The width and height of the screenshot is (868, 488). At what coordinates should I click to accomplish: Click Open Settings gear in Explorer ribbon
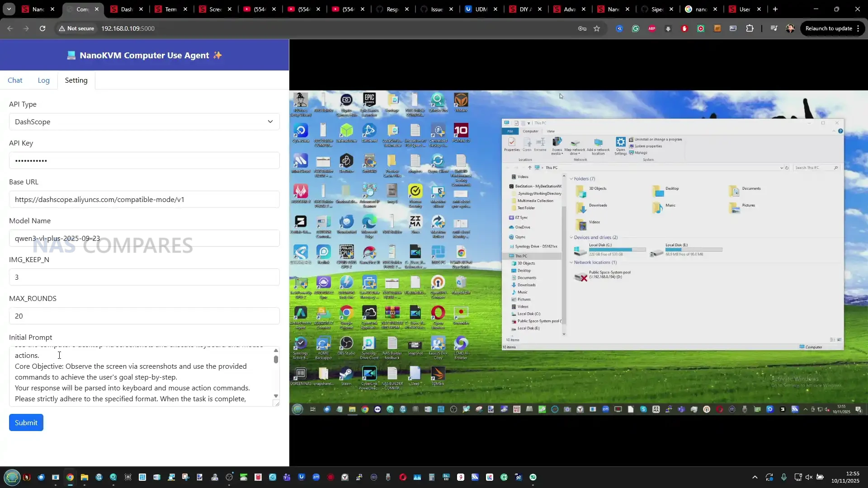[x=621, y=145]
